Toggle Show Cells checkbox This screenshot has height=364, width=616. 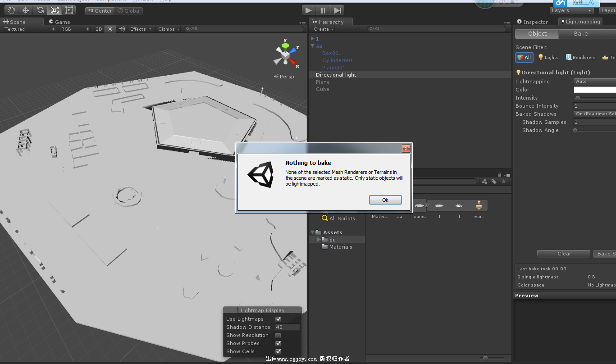pyautogui.click(x=278, y=351)
